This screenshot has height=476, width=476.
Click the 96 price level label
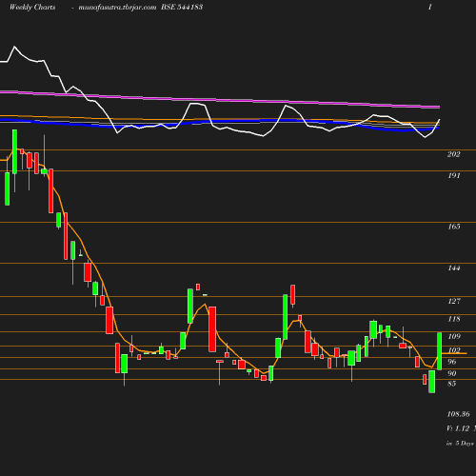pos(451,362)
